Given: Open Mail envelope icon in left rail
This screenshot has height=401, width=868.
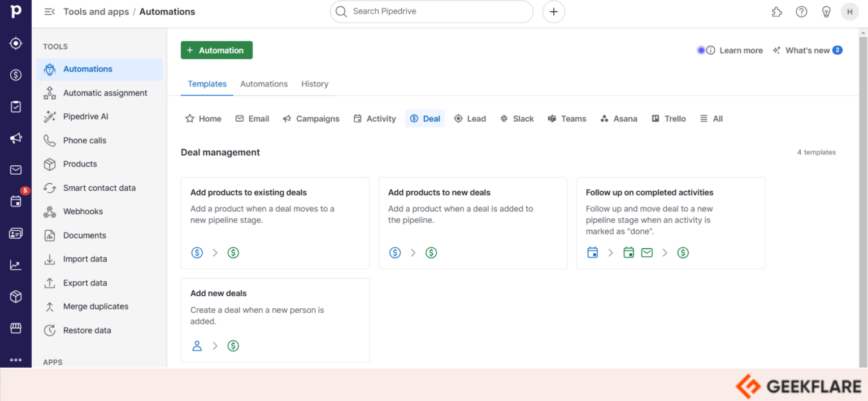Looking at the screenshot, I should click(16, 170).
